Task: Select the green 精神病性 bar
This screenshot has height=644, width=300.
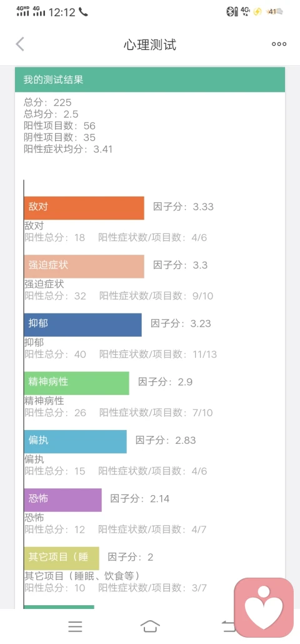Action: click(x=77, y=383)
